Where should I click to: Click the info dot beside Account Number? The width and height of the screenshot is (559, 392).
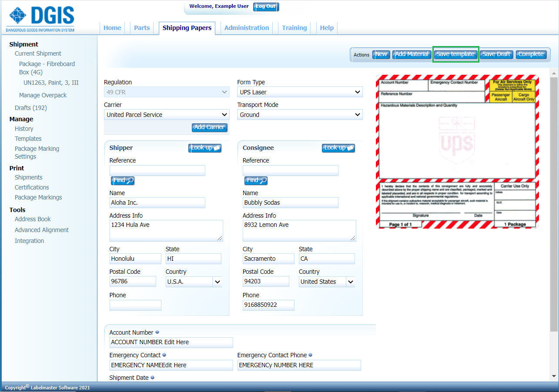157,332
